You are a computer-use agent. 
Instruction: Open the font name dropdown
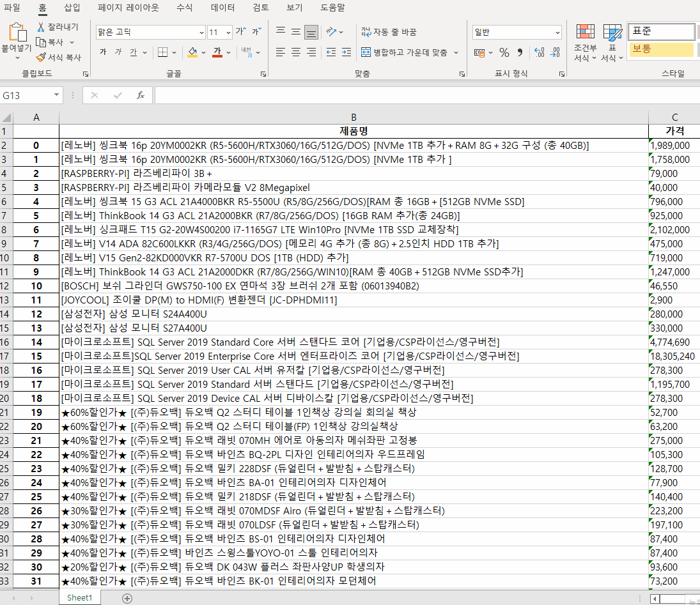(201, 32)
